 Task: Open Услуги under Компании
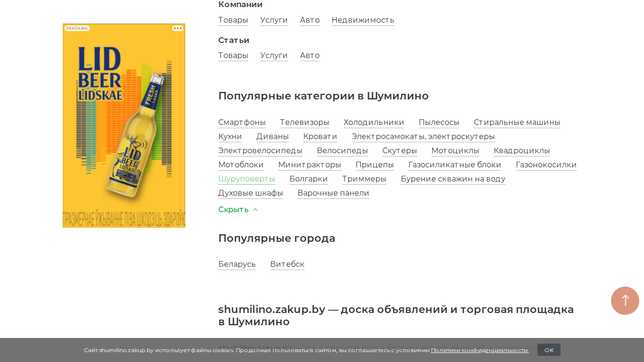pyautogui.click(x=274, y=20)
